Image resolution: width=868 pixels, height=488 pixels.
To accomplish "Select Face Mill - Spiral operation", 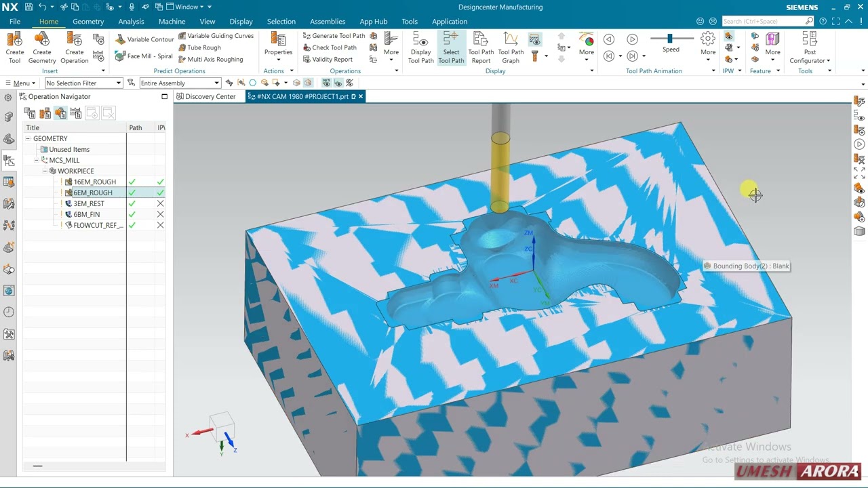I will tap(144, 56).
